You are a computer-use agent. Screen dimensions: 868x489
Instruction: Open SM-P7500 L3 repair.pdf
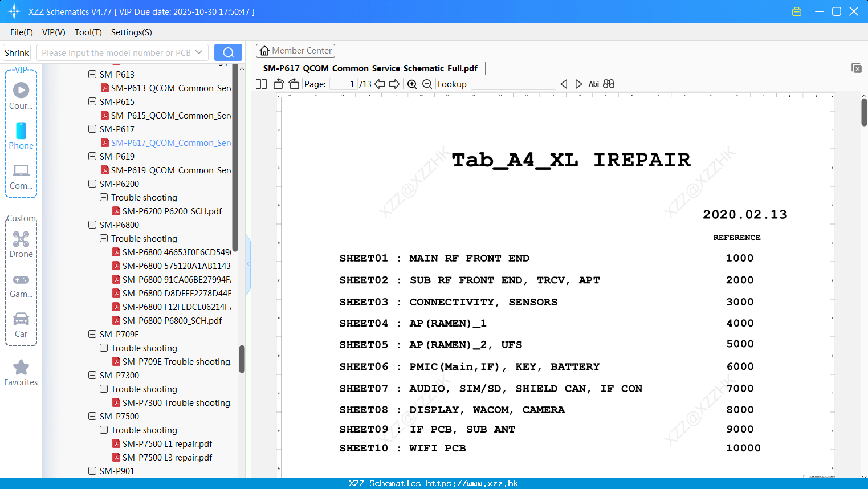[162, 457]
